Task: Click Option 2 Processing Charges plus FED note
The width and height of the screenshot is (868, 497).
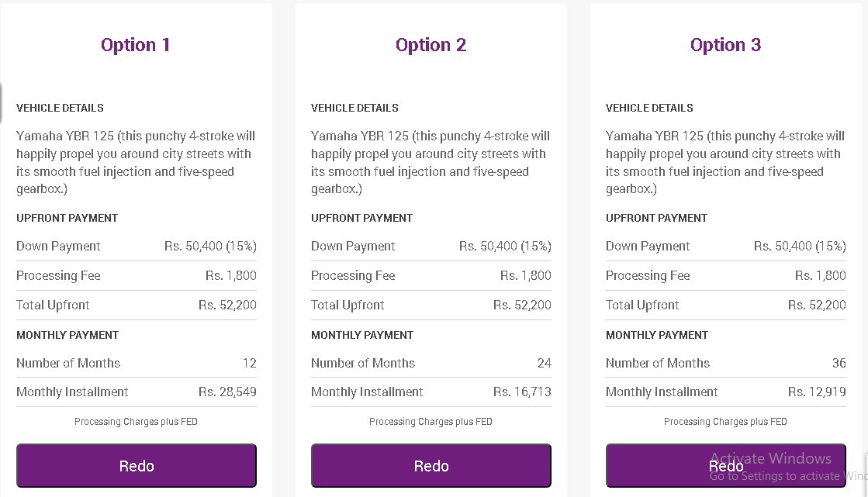Action: click(x=431, y=422)
